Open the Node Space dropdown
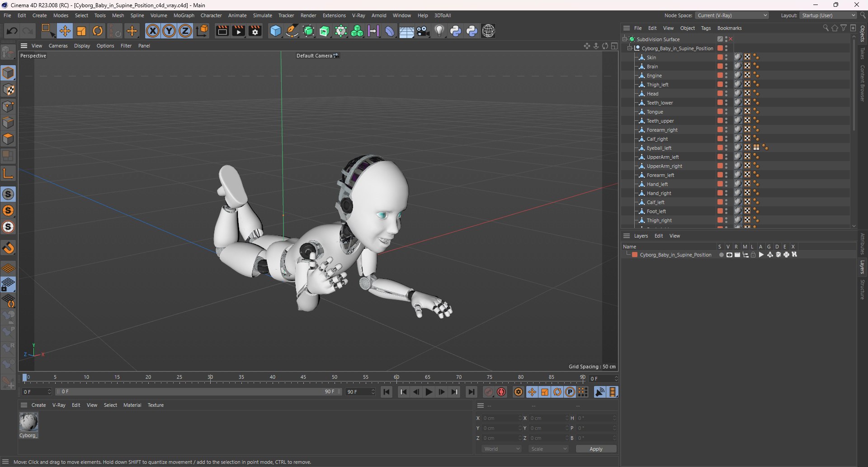 [732, 15]
